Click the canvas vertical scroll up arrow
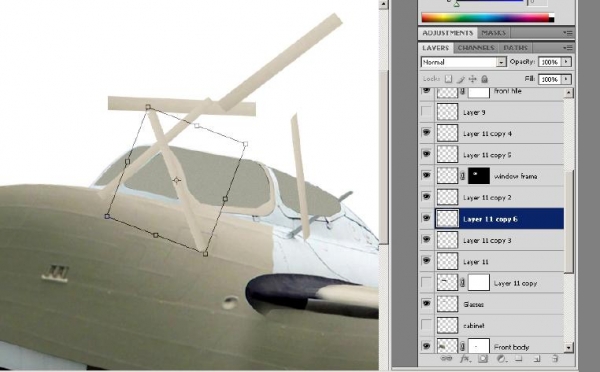Viewport: 600px width, 372px height. (x=384, y=4)
